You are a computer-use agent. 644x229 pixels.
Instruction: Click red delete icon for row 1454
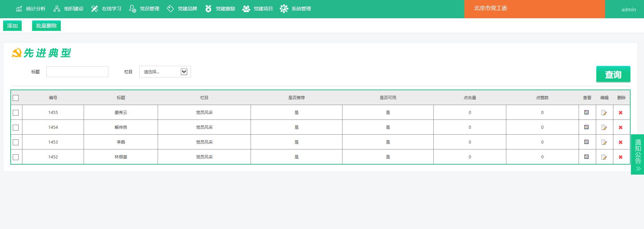click(x=620, y=127)
